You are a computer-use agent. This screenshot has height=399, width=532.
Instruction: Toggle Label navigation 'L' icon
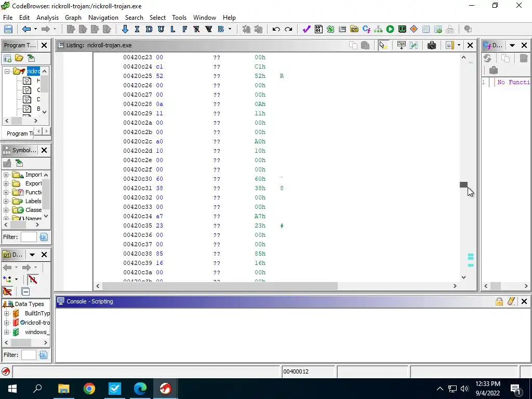click(172, 29)
